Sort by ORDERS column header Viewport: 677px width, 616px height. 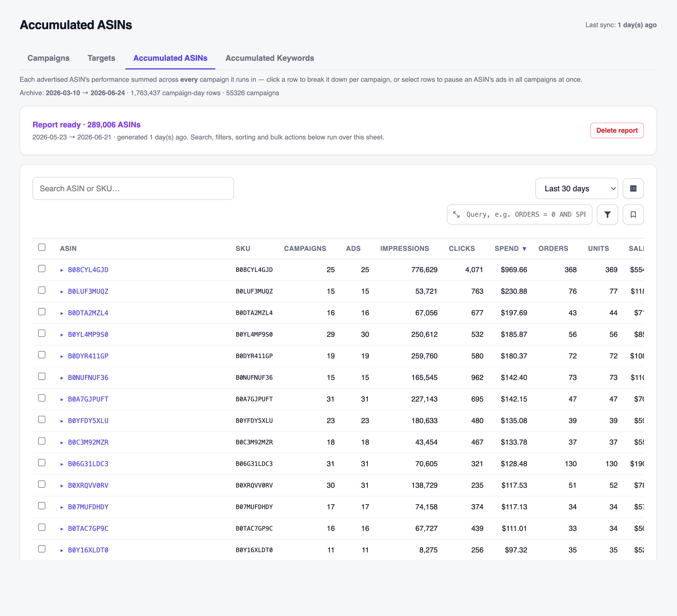[x=553, y=249]
